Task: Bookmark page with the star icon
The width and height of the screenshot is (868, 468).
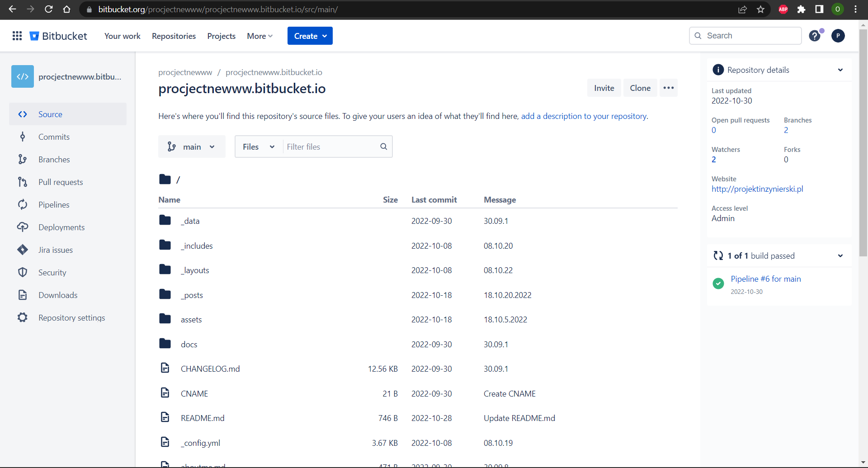Action: point(761,9)
